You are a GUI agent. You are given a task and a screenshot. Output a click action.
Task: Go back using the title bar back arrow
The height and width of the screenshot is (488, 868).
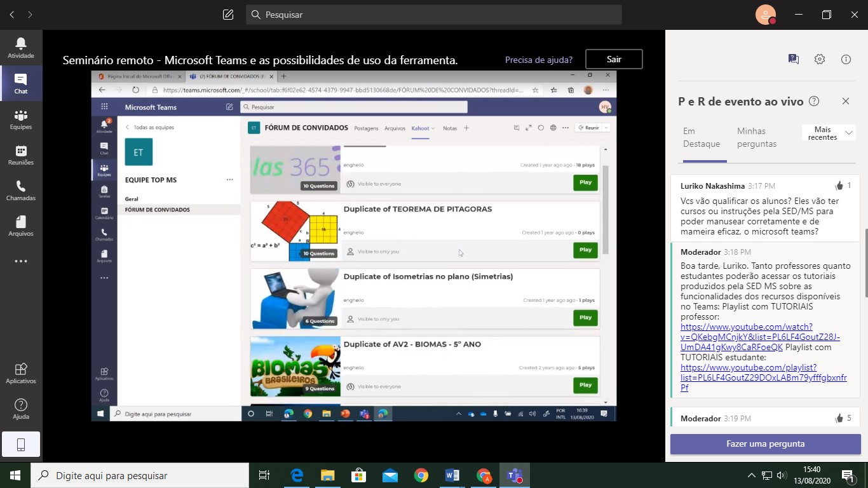pos(12,14)
